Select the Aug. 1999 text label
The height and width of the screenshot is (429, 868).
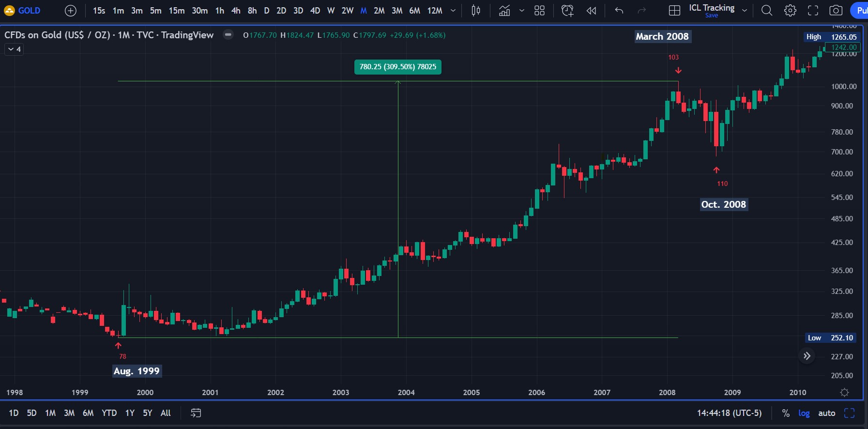tap(137, 371)
